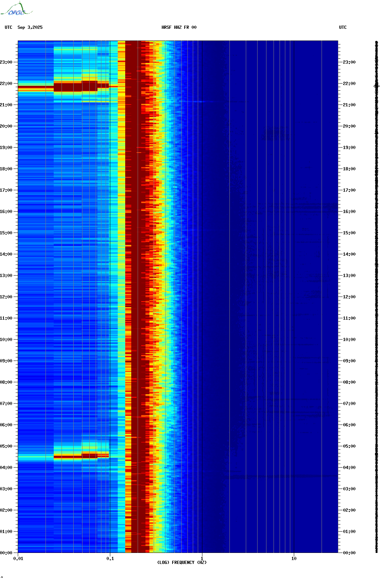Click '12:00' on the right time axis

click(349, 297)
